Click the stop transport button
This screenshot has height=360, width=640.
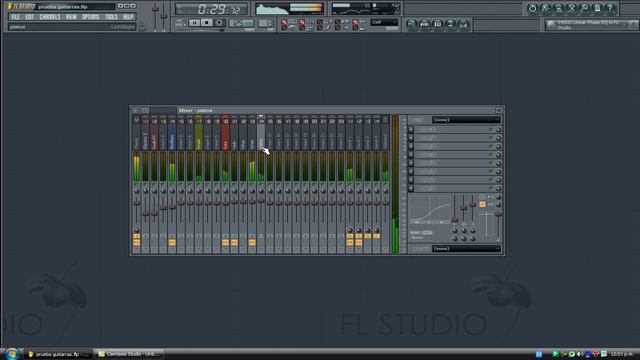click(207, 23)
